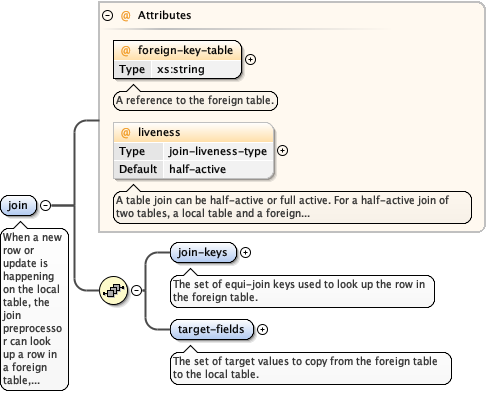Viewport: 503px width, 394px height.
Task: Click the xs:string type value
Action: pyautogui.click(x=181, y=69)
